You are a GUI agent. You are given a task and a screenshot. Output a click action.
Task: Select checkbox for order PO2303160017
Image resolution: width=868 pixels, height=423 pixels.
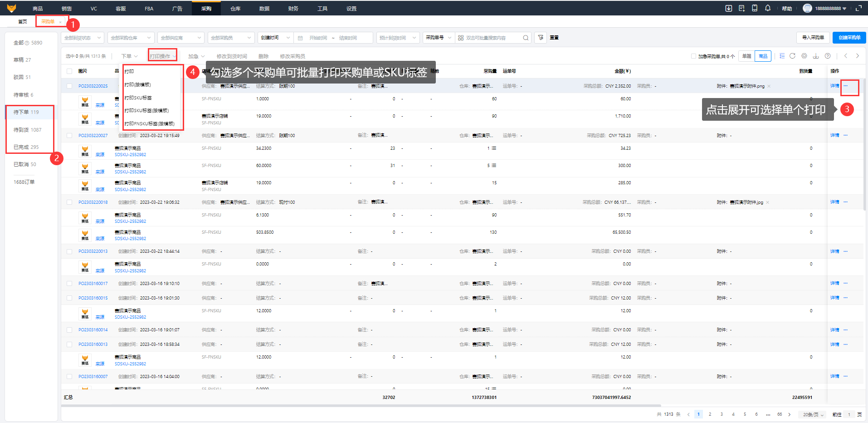click(x=69, y=283)
